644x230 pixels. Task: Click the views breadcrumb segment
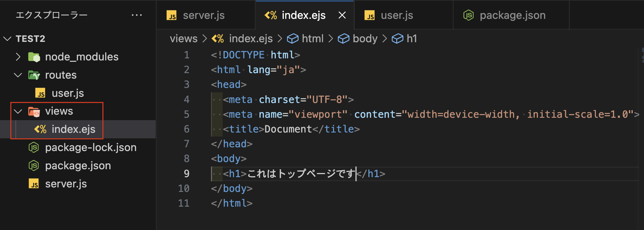[x=184, y=38]
